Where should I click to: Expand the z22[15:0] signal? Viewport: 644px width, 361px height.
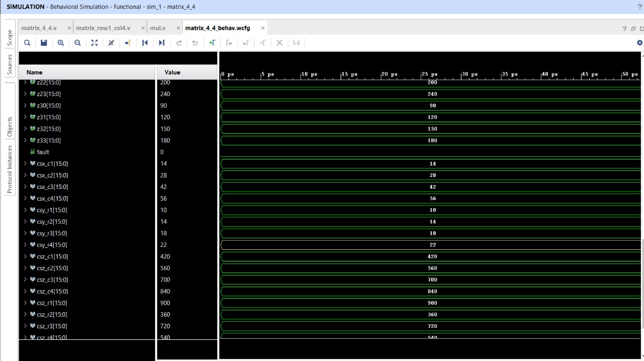25,82
